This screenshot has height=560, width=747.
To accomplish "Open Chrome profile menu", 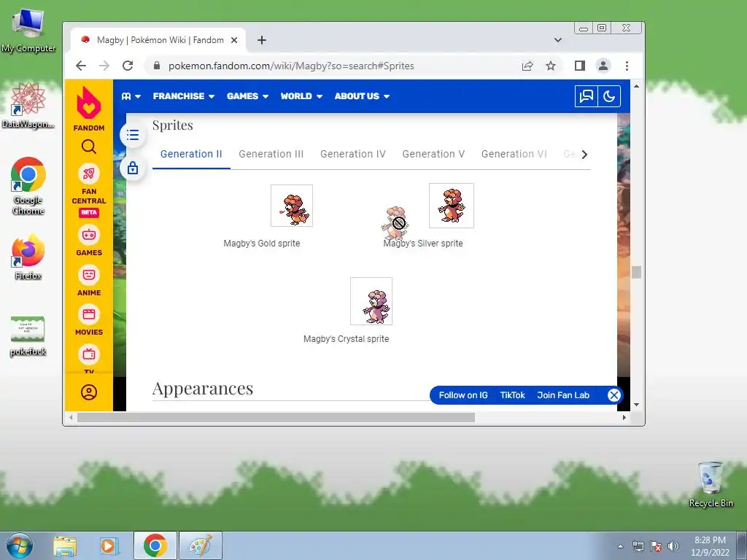I will pos(603,66).
